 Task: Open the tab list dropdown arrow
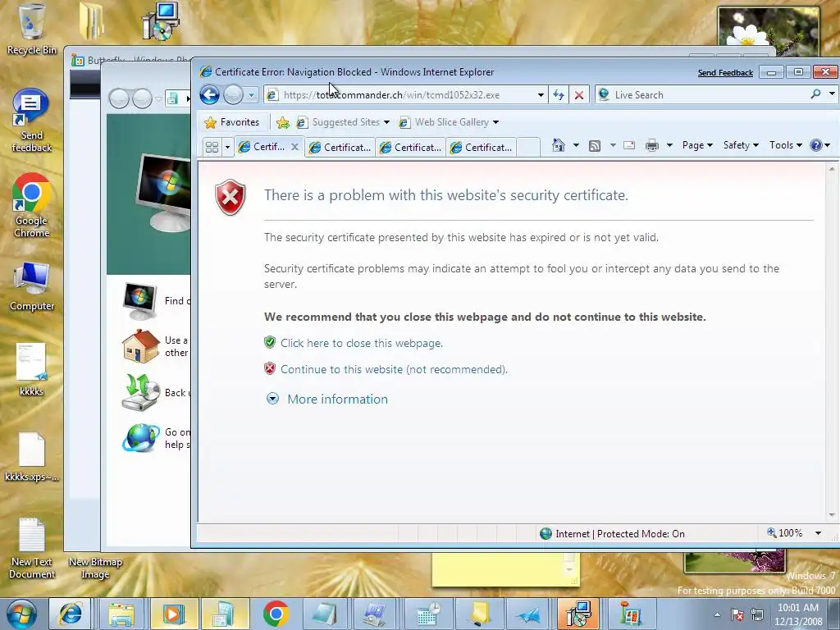(x=227, y=147)
